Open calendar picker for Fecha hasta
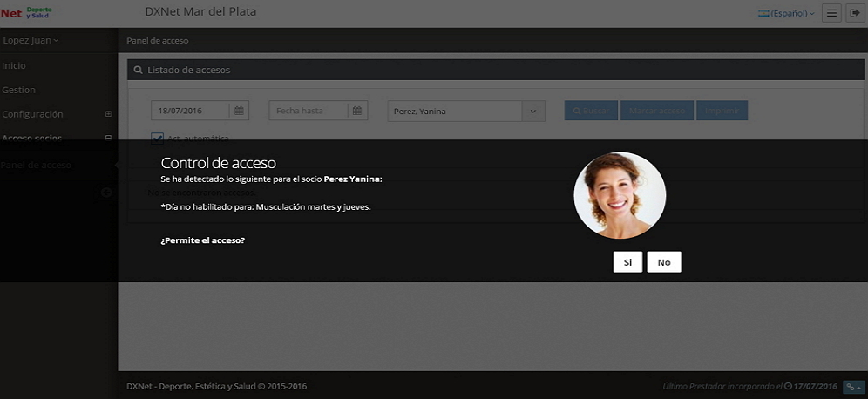 click(x=356, y=111)
